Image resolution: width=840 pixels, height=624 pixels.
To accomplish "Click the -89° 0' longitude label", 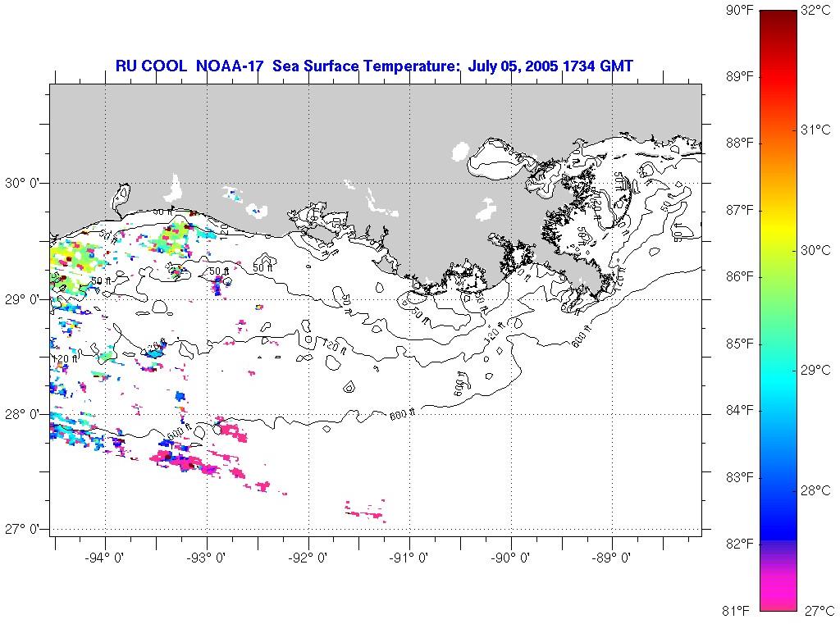I will (612, 558).
